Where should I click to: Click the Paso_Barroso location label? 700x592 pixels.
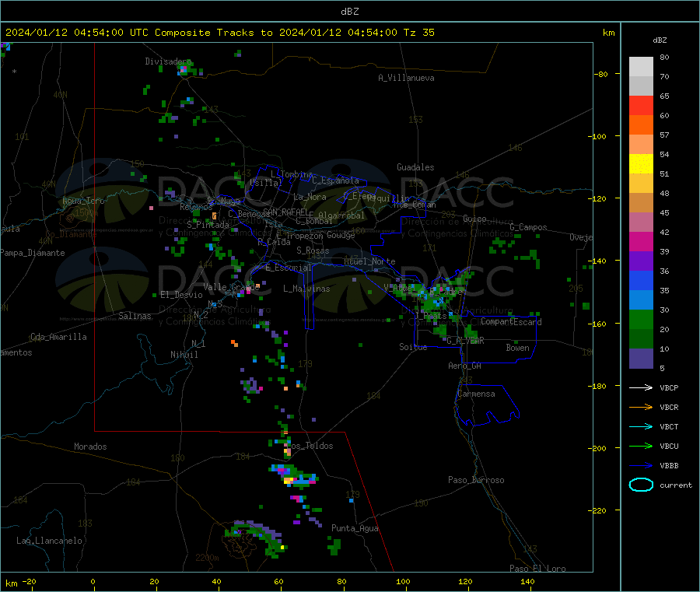tap(476, 480)
